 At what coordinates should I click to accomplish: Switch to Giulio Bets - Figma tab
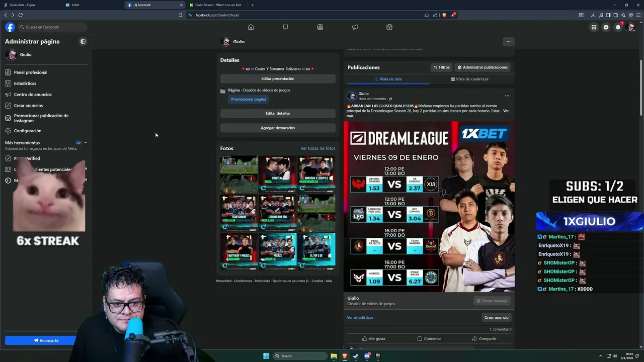pyautogui.click(x=30, y=5)
